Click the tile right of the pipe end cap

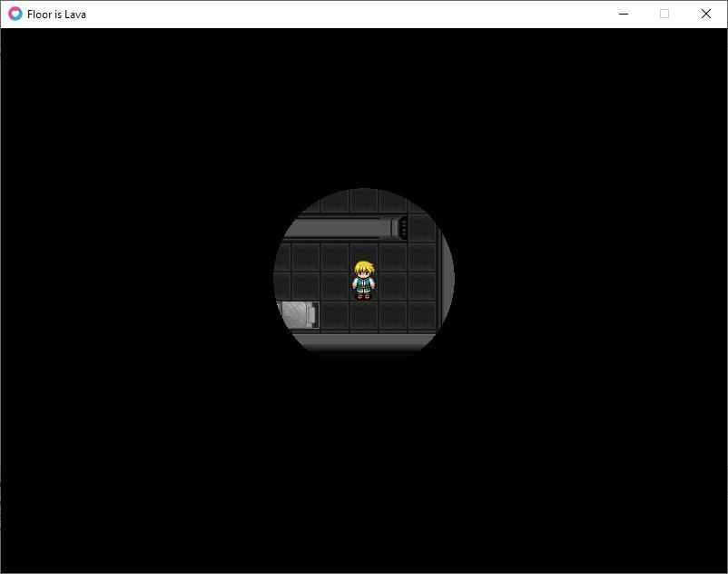[422, 227]
